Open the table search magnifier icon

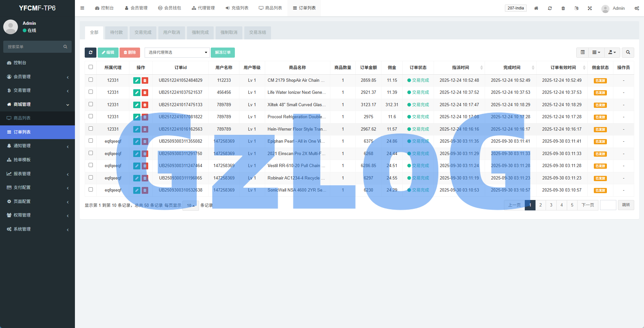[x=628, y=52]
